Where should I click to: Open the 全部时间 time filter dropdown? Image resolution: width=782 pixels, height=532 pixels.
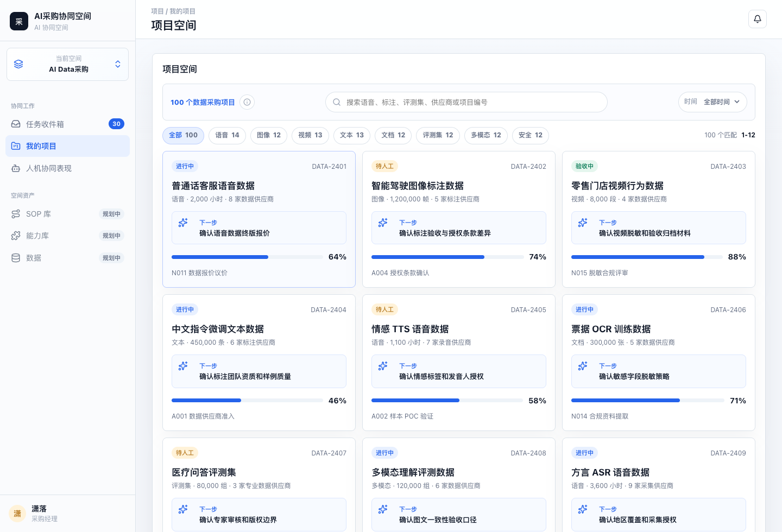coord(712,102)
